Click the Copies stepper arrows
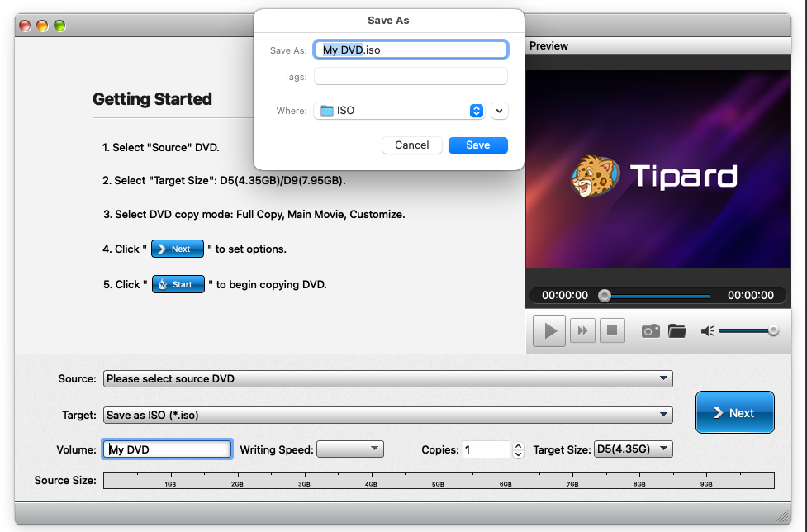Viewport: 807px width, 532px height. [x=518, y=449]
